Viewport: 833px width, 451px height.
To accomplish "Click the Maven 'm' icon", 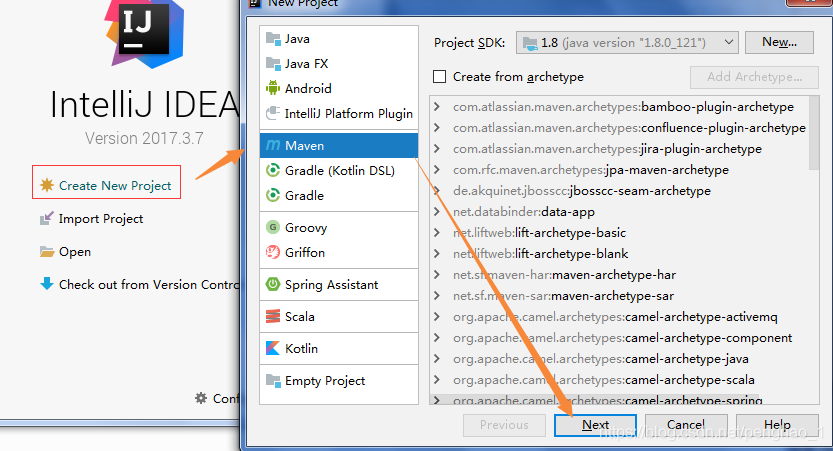I will tap(273, 146).
